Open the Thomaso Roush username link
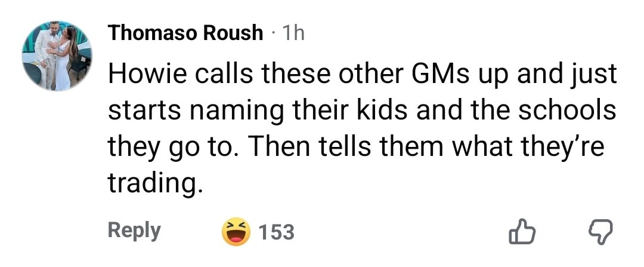 pos(185,33)
